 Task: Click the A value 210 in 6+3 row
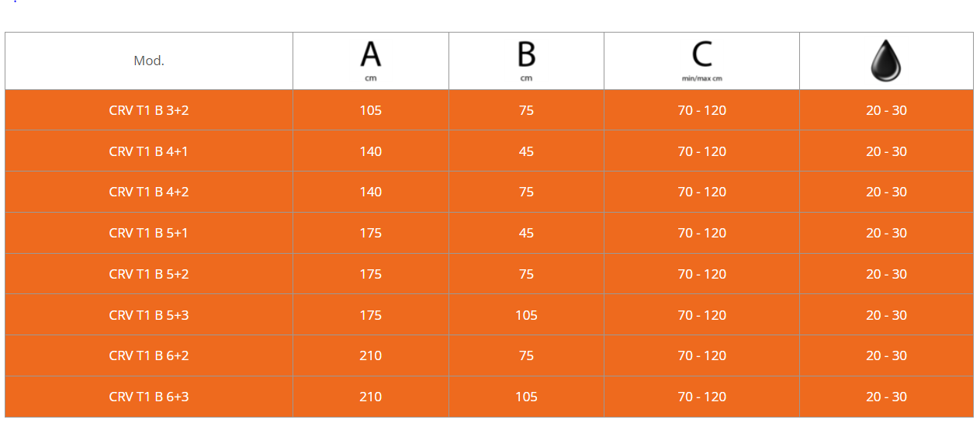tap(371, 397)
